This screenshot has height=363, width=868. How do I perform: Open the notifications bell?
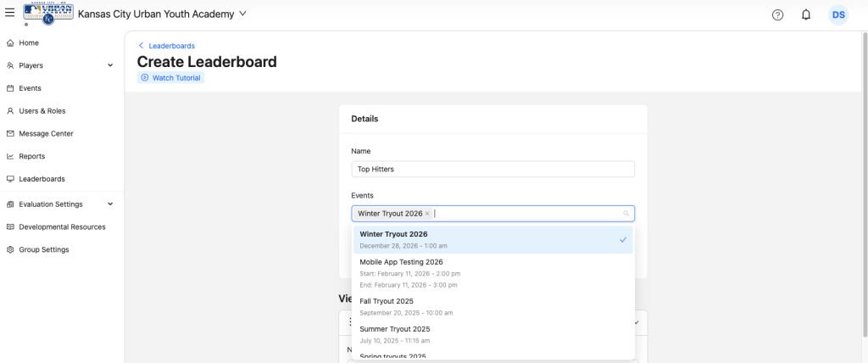tap(805, 14)
